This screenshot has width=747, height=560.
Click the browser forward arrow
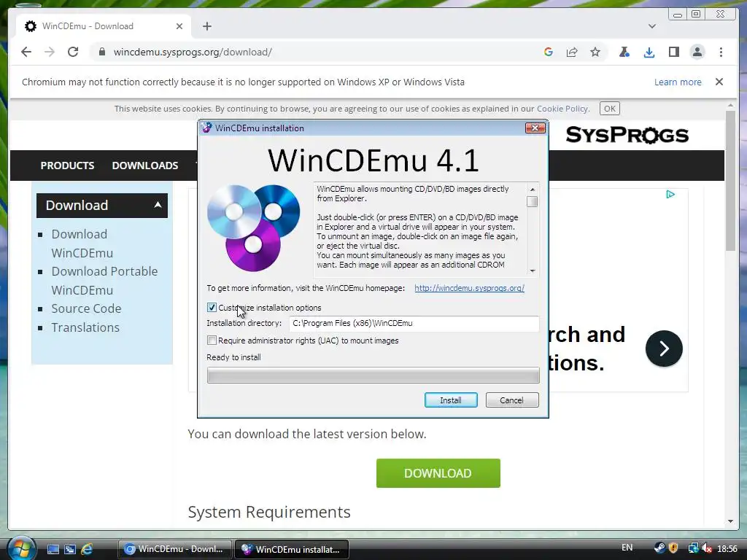click(x=50, y=52)
